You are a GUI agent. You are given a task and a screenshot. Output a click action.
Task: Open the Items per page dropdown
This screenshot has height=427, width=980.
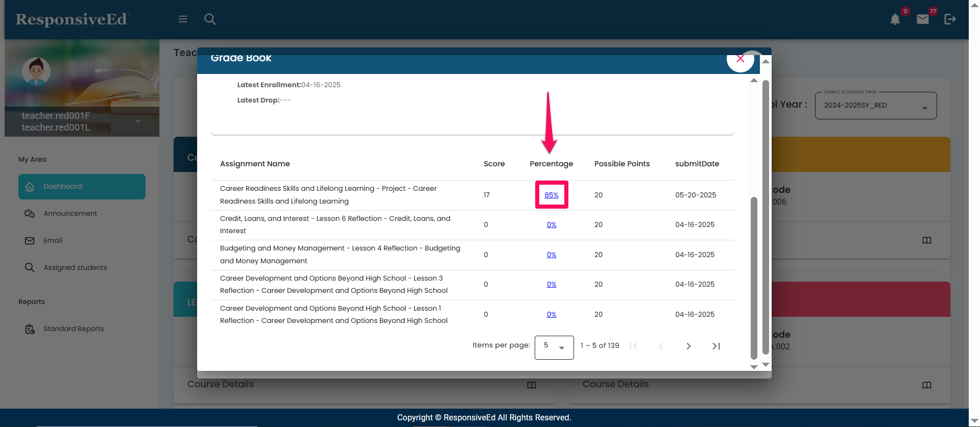[554, 347]
